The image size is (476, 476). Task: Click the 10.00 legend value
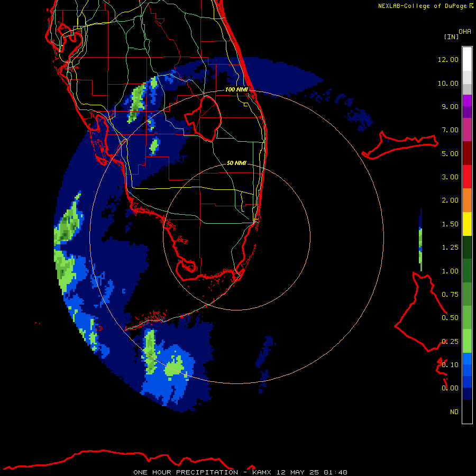click(x=448, y=83)
